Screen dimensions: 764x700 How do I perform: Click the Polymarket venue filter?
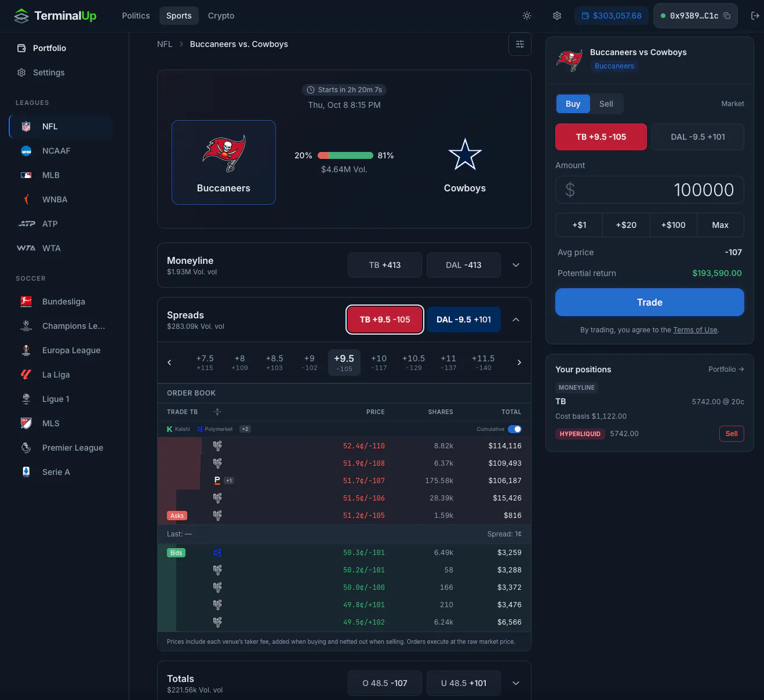[215, 429]
